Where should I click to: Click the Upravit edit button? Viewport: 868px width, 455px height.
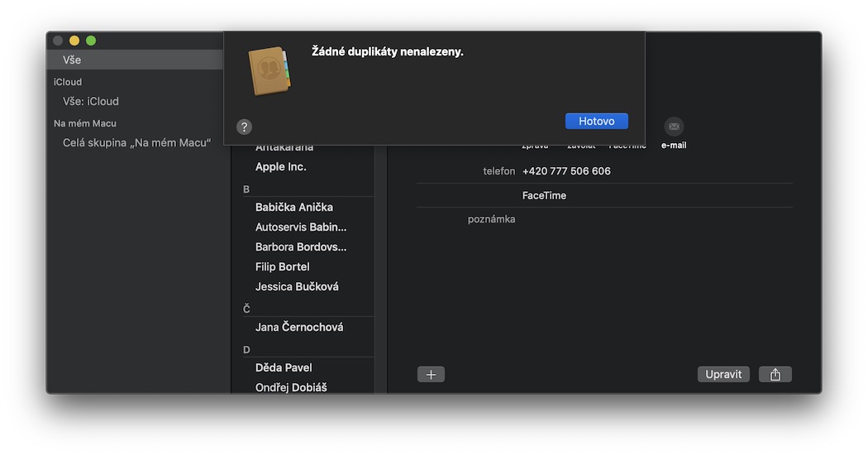723,375
